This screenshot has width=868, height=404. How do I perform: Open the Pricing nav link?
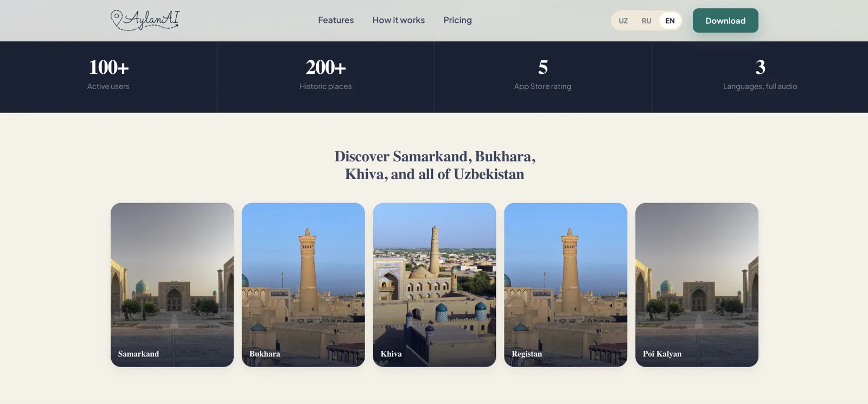pyautogui.click(x=458, y=20)
